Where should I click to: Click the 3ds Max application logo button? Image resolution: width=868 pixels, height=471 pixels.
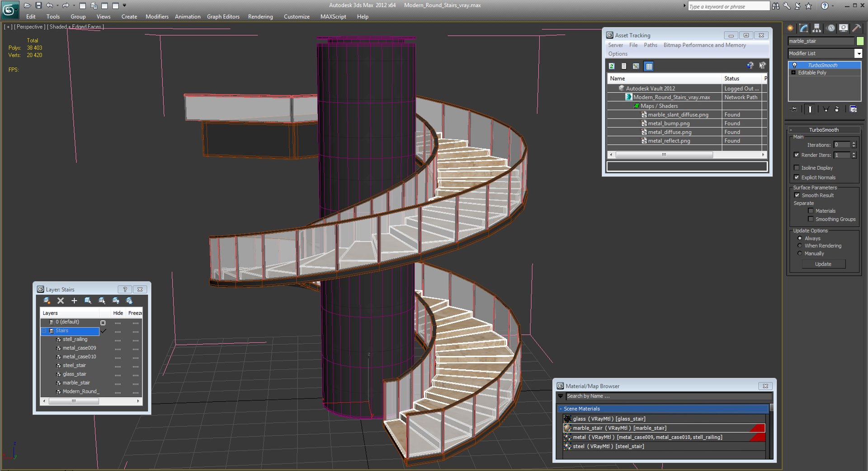point(9,9)
